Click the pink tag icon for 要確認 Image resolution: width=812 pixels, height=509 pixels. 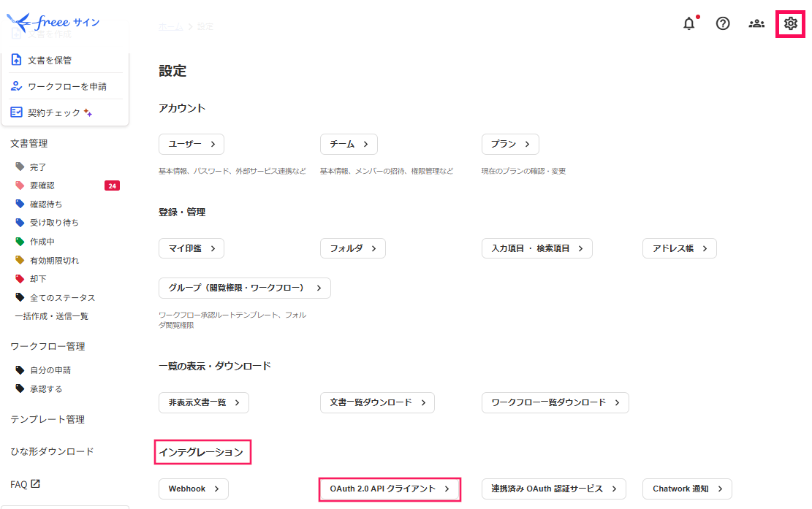[x=20, y=185]
